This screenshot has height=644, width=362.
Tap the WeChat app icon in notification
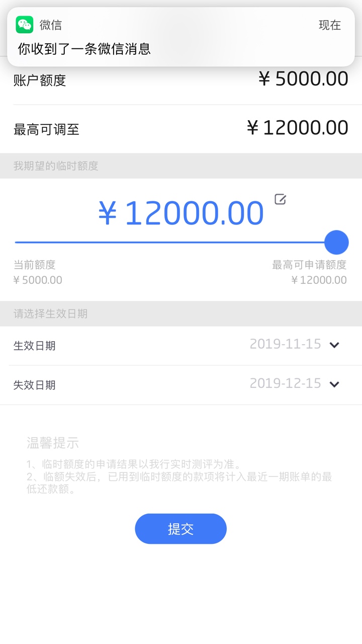point(25,25)
